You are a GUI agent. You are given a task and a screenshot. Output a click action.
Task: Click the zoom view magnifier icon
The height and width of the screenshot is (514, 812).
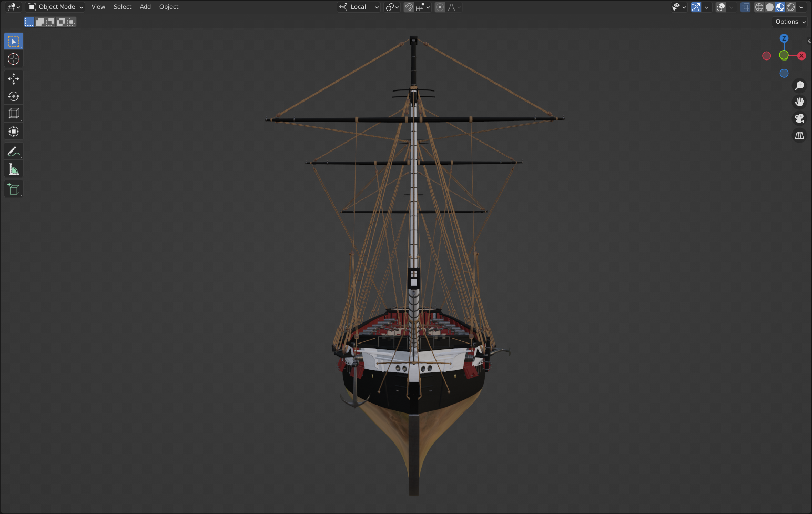[x=799, y=85]
